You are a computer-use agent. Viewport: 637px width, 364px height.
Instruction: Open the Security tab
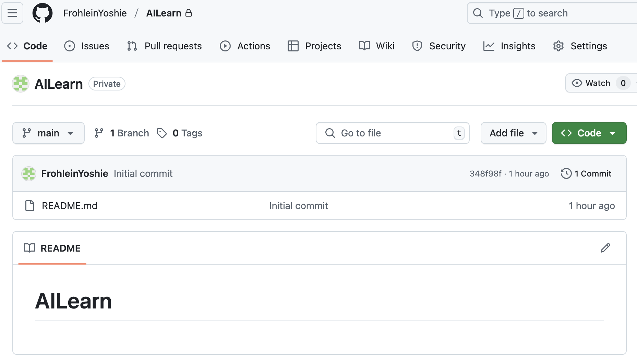(438, 46)
